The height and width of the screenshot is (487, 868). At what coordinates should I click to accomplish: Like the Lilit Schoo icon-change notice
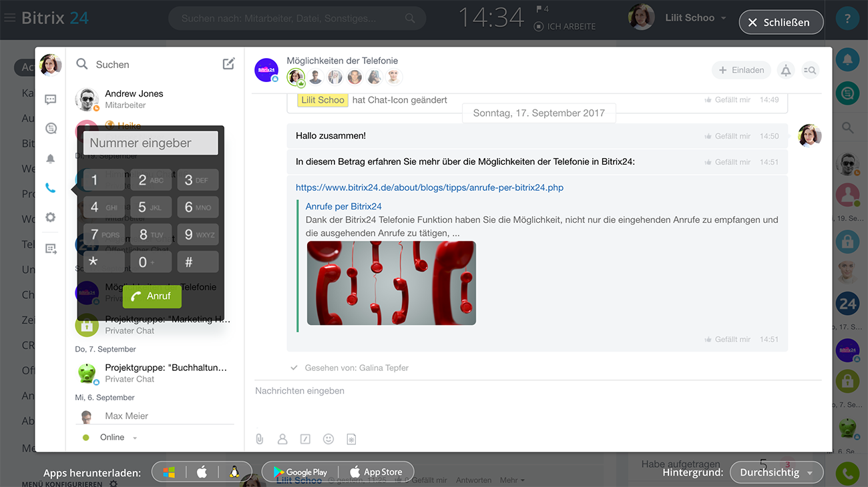click(x=727, y=100)
